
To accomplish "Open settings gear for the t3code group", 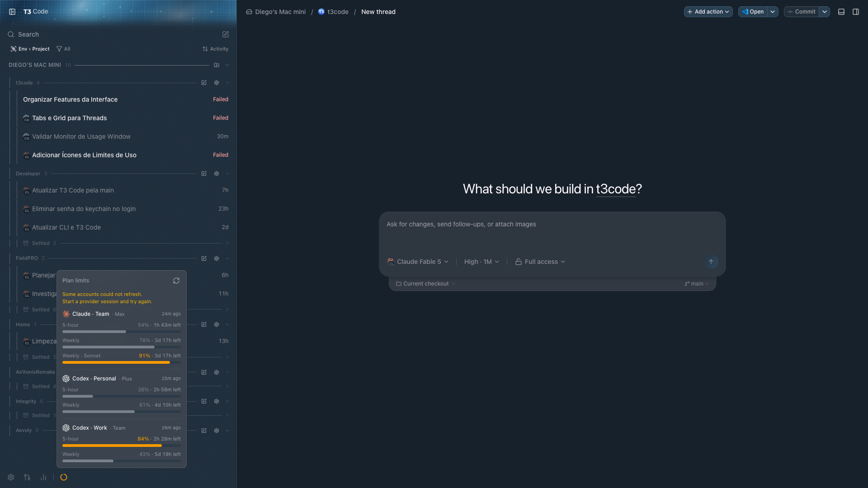I will pos(217,83).
